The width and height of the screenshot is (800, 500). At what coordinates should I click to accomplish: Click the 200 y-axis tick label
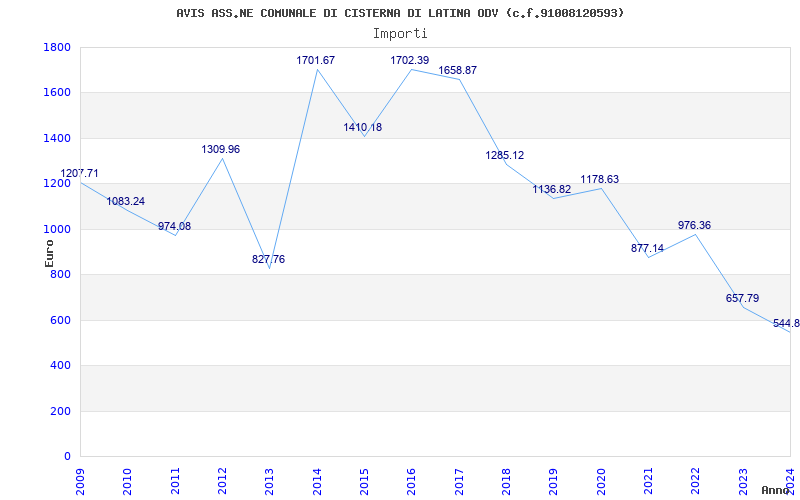(60, 411)
